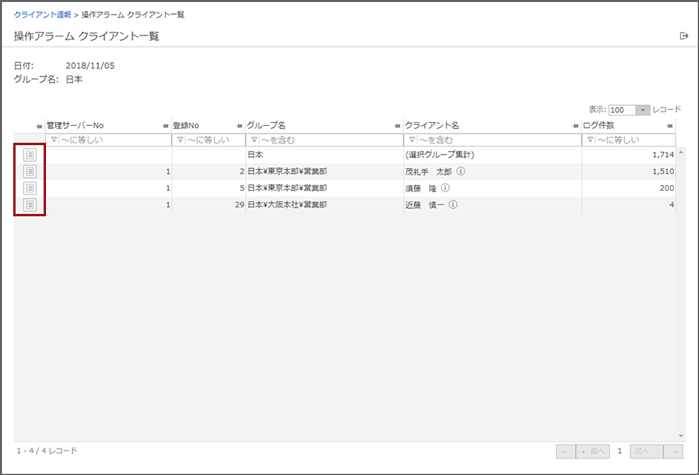The width and height of the screenshot is (699, 475).
Task: Open detail icon for 近藤 慎一 row
Action: pos(30,204)
